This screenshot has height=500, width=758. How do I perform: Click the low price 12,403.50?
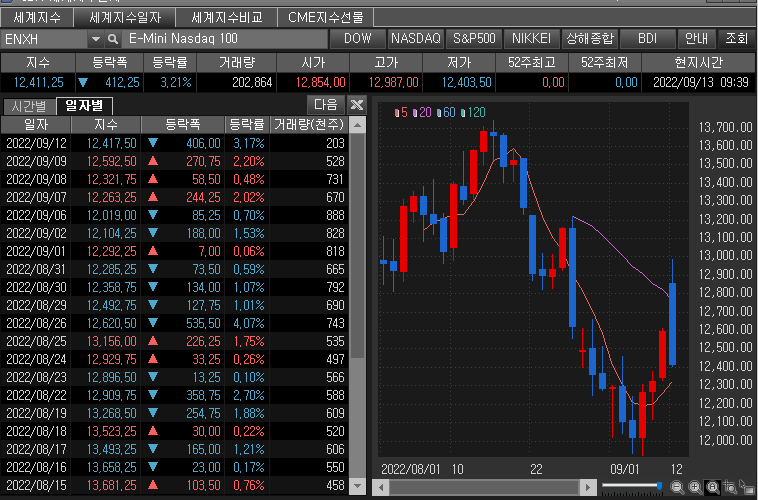coord(466,83)
